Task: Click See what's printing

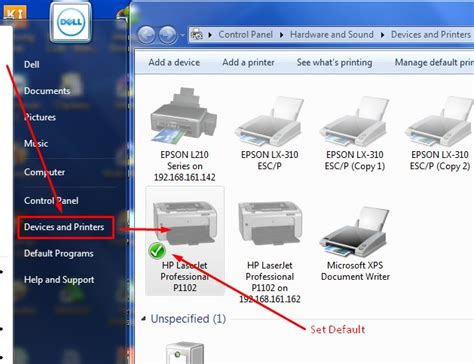Action: pyautogui.click(x=334, y=62)
